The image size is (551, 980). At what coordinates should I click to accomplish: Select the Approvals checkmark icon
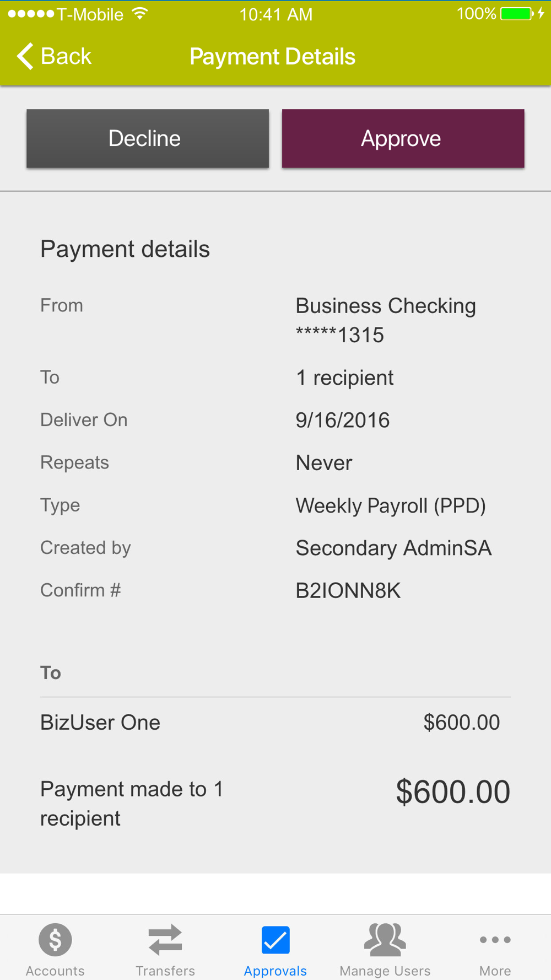275,940
